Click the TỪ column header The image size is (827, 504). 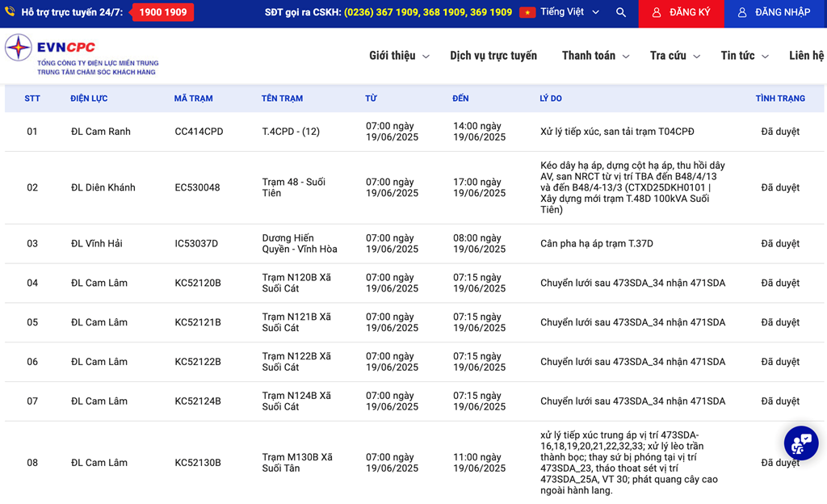371,99
